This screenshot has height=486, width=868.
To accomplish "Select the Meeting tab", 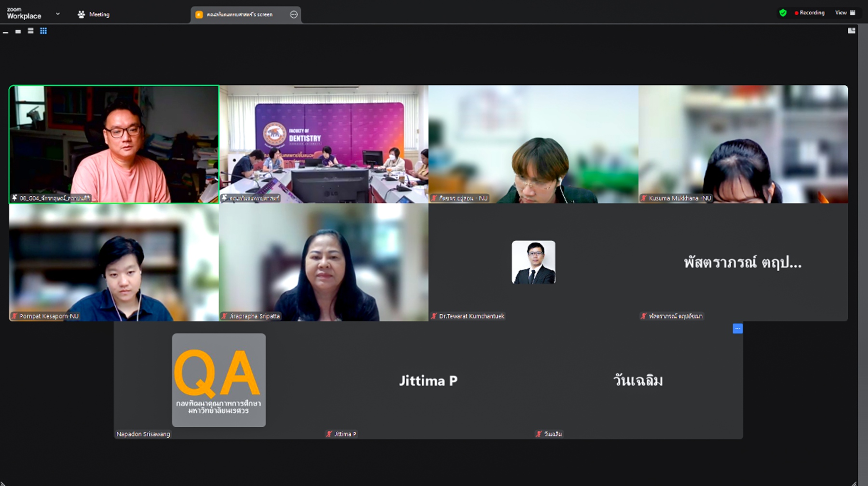I will (x=94, y=14).
